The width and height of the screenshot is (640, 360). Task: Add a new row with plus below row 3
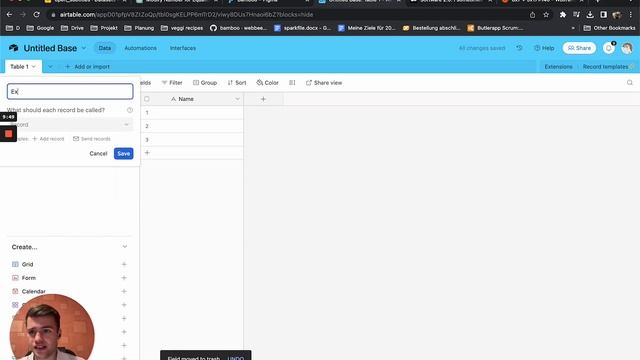pos(147,153)
